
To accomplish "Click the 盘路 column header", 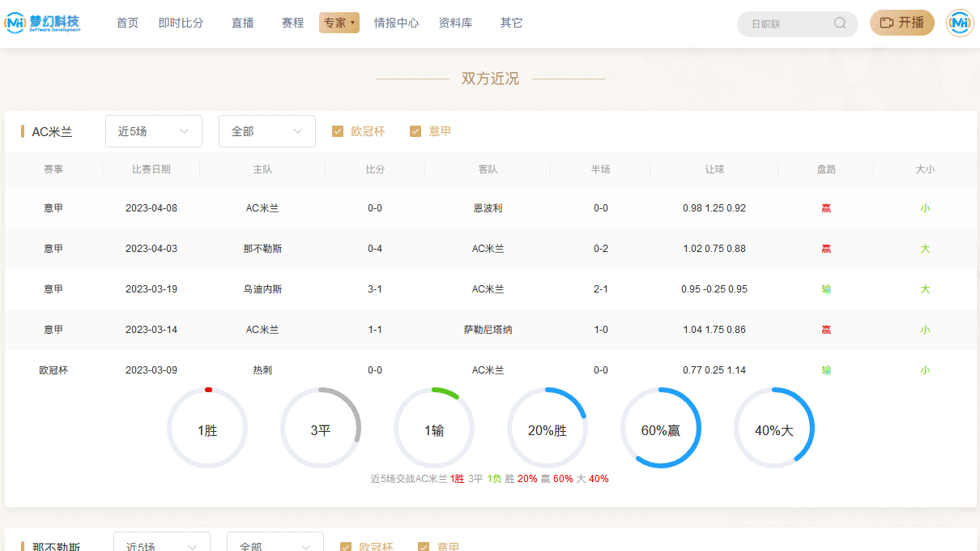I will point(826,169).
